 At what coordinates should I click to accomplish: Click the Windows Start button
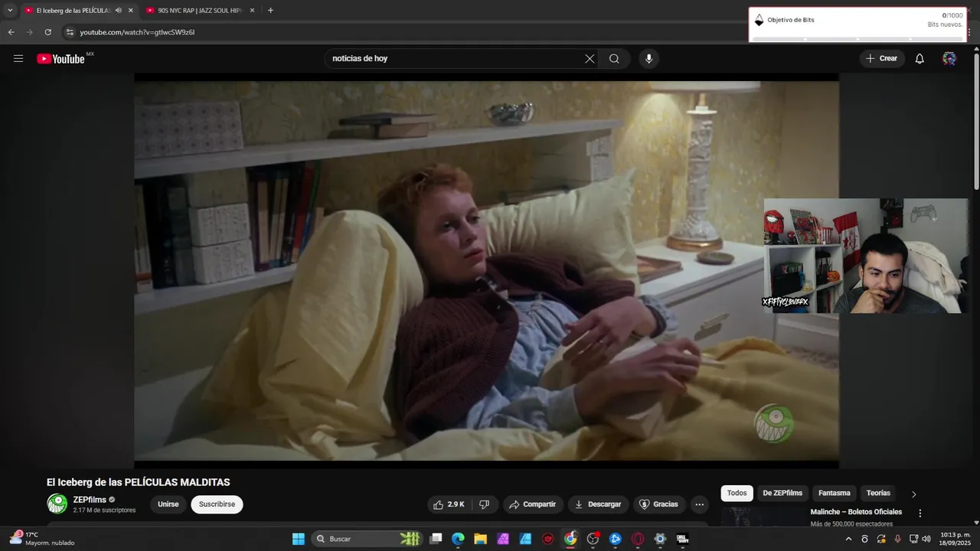[298, 539]
